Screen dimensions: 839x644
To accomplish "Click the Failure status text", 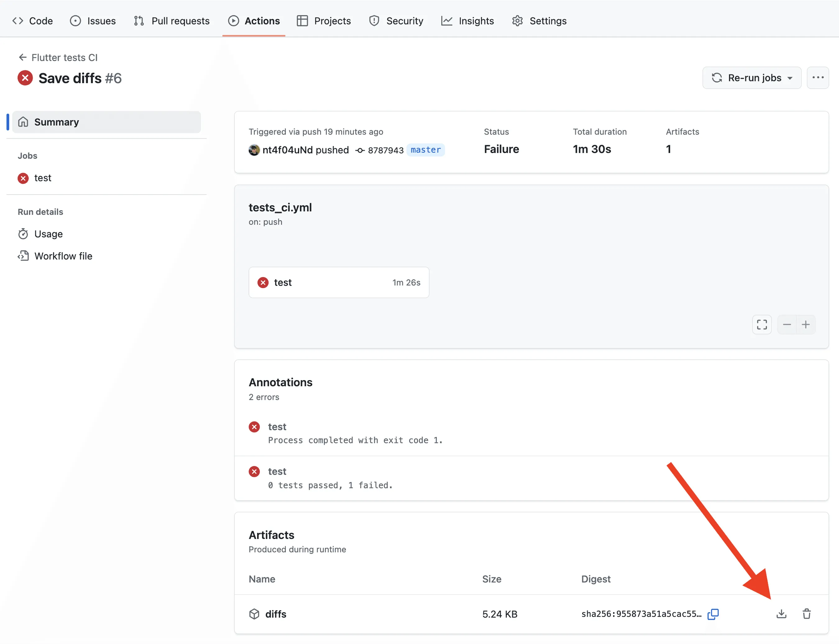I will pyautogui.click(x=501, y=149).
